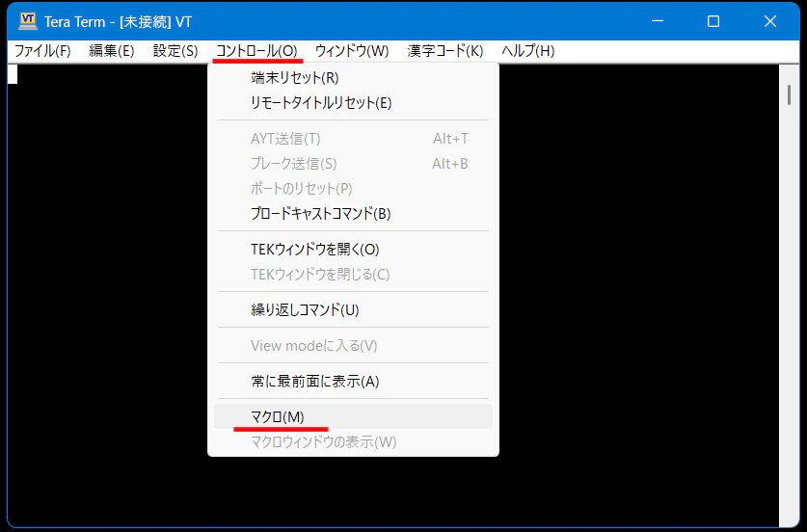Close the コントロール(O) menu

point(256,51)
